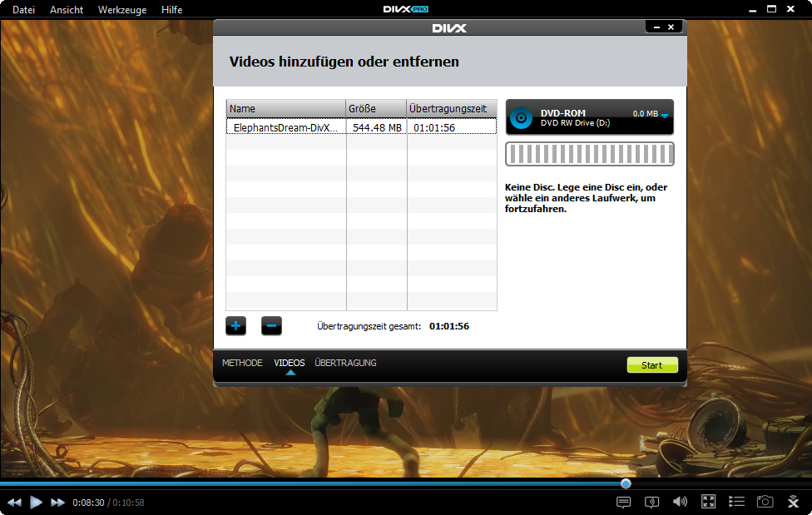The image size is (812, 515).
Task: Click the 01:01:56 transfer time cell
Action: (452, 127)
